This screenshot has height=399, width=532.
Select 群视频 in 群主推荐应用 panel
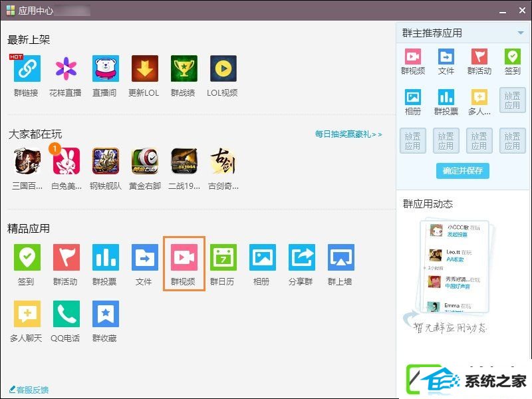pyautogui.click(x=413, y=57)
